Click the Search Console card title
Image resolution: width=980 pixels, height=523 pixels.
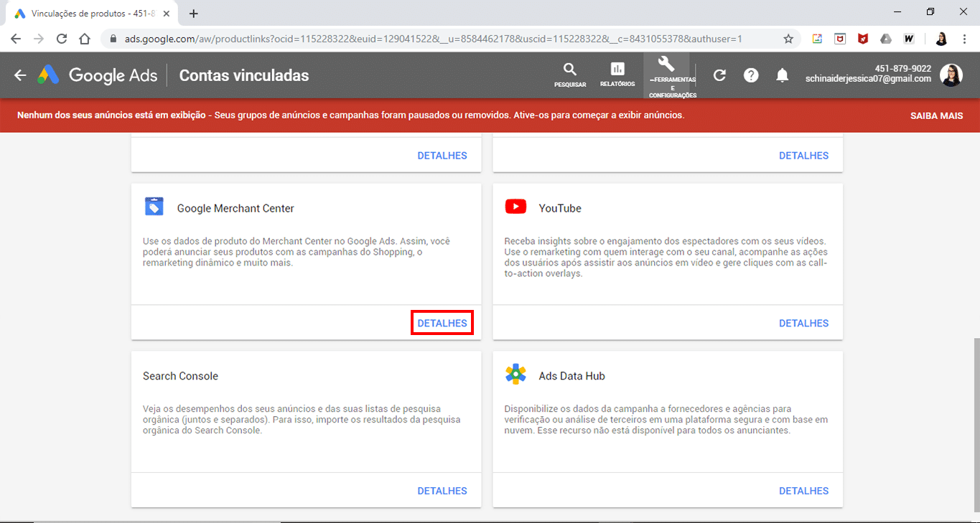coord(180,376)
